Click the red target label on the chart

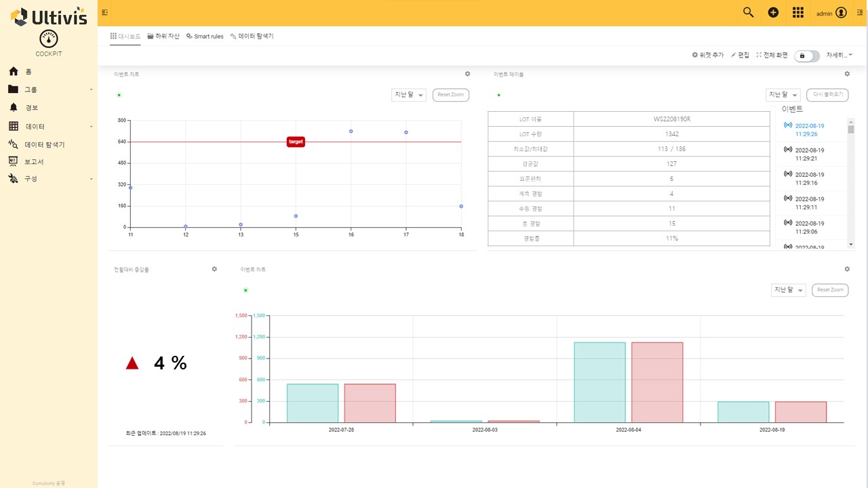click(296, 142)
